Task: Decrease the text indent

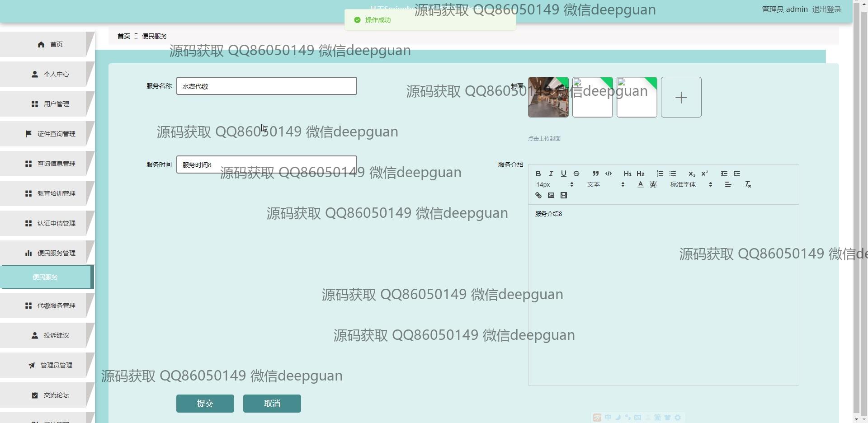Action: (724, 174)
